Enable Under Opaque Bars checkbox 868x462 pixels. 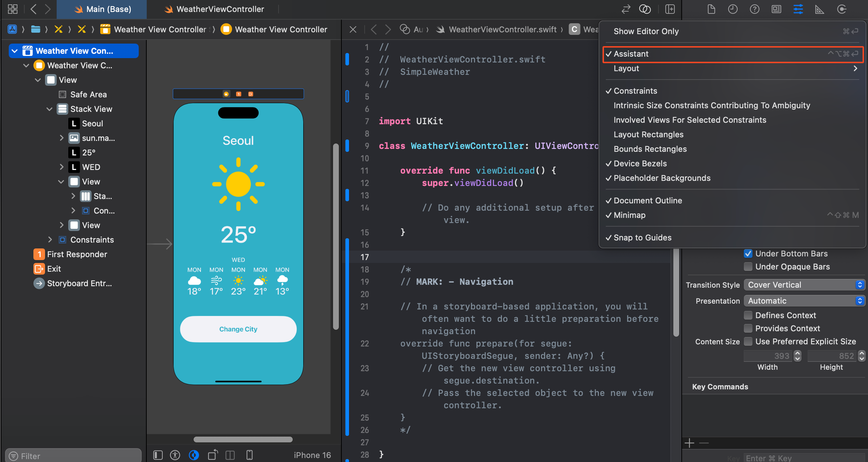748,267
